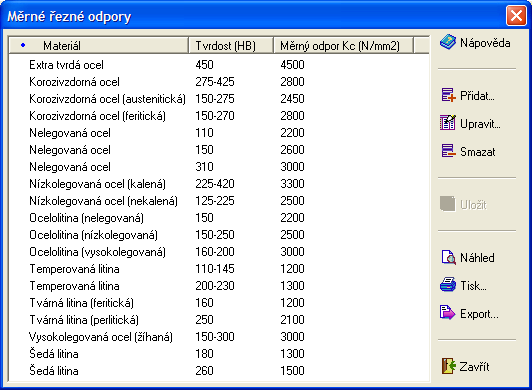
Task: Click the 2450 resistance value
Action: 292,99
